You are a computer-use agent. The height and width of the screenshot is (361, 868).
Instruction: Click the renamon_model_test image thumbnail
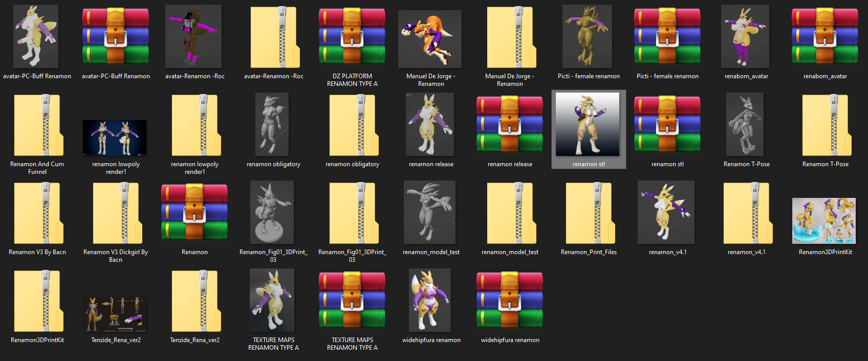pos(429,212)
